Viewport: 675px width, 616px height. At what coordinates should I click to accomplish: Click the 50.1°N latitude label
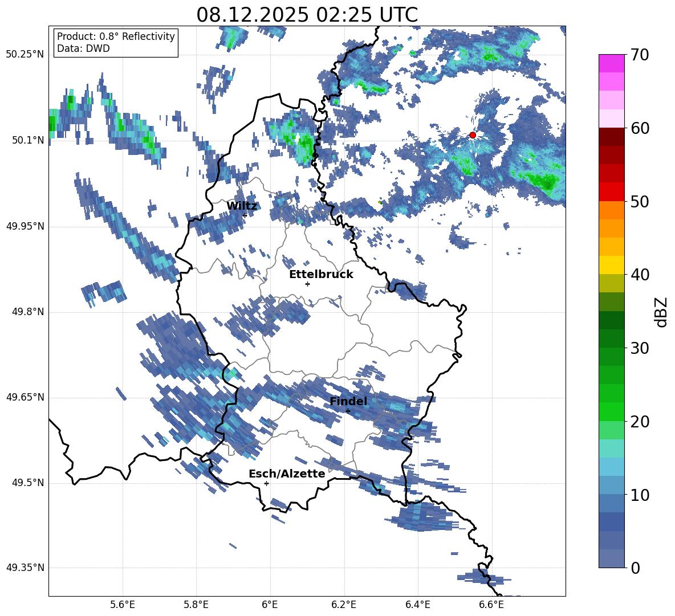click(x=28, y=140)
